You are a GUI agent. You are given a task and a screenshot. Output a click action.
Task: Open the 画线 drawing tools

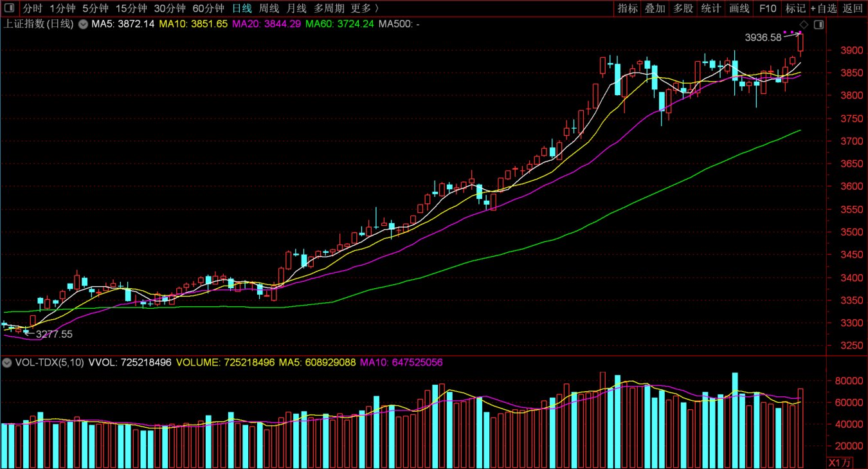point(739,8)
